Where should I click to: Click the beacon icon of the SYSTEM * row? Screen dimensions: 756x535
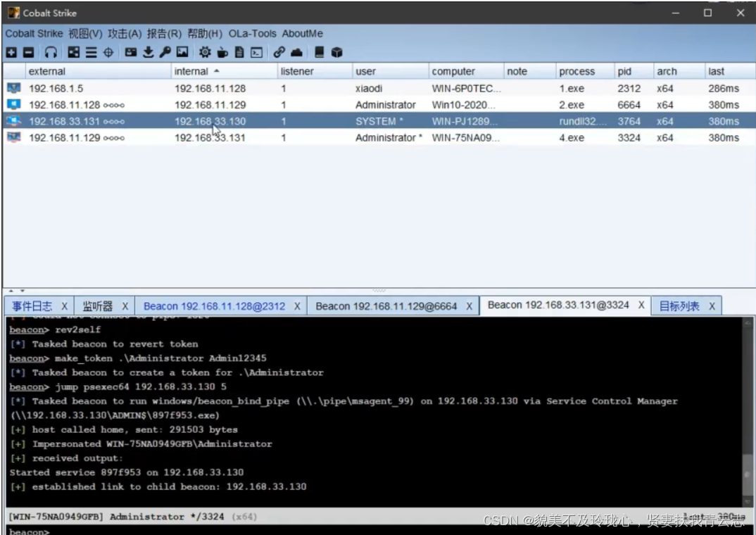[x=14, y=121]
